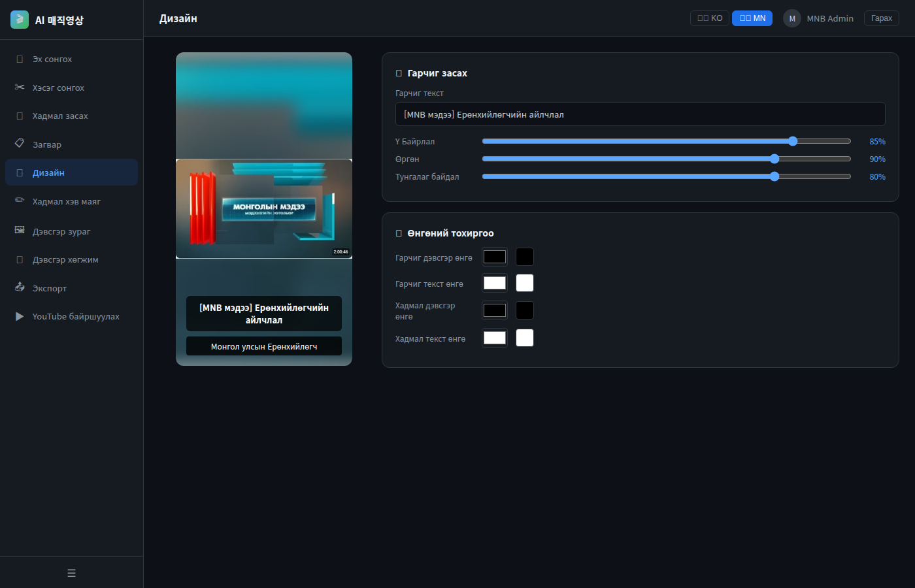Click the picture icon beside Дэвсгэр зураг
The width and height of the screenshot is (915, 588).
[20, 231]
